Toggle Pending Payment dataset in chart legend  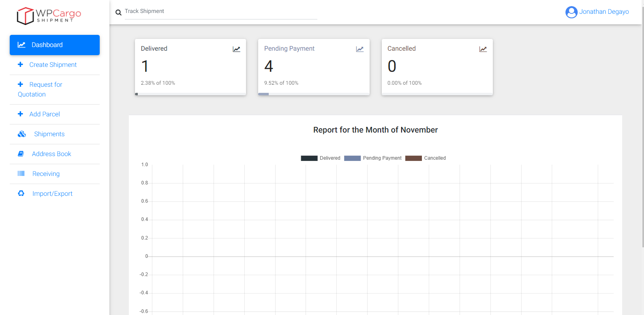click(372, 158)
